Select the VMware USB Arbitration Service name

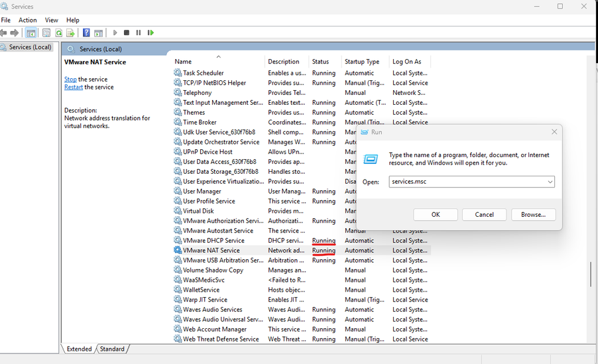pos(223,260)
